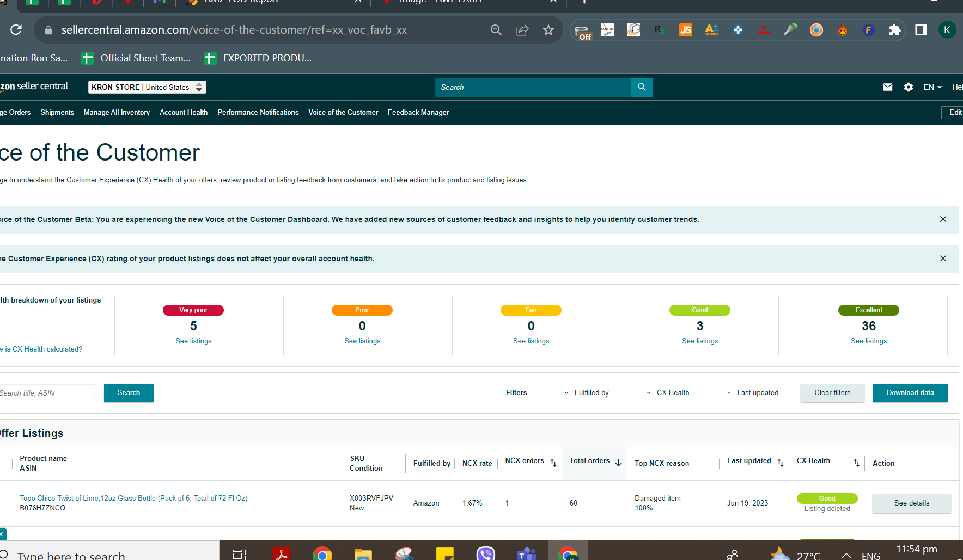The image size is (963, 560).
Task: Dismiss the Voice of the Customer Beta banner
Action: (x=943, y=219)
